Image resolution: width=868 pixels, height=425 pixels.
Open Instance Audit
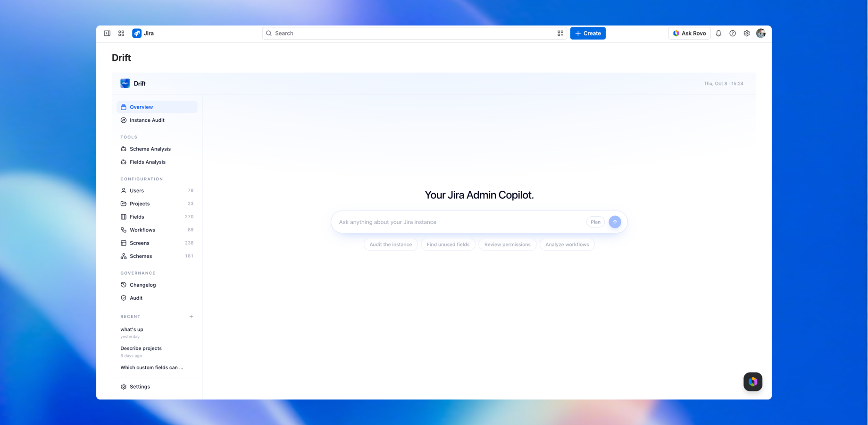coord(157,120)
